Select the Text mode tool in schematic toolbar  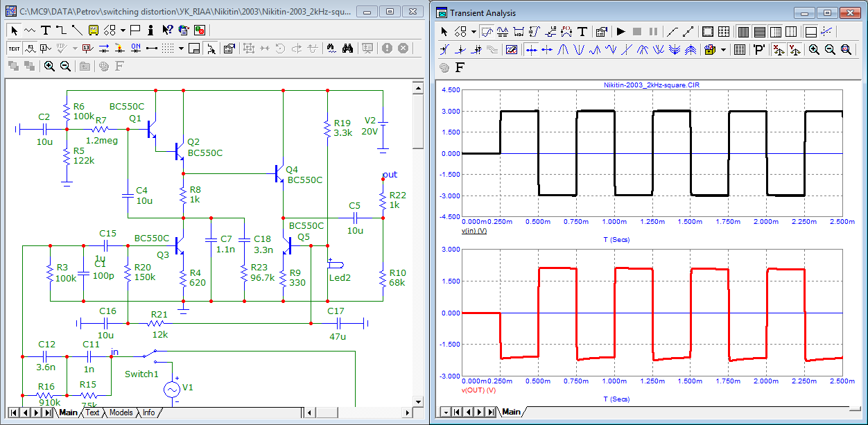coord(46,30)
